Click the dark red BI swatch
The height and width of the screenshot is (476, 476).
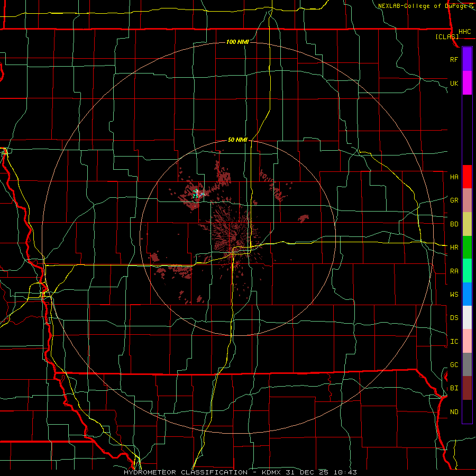point(467,388)
